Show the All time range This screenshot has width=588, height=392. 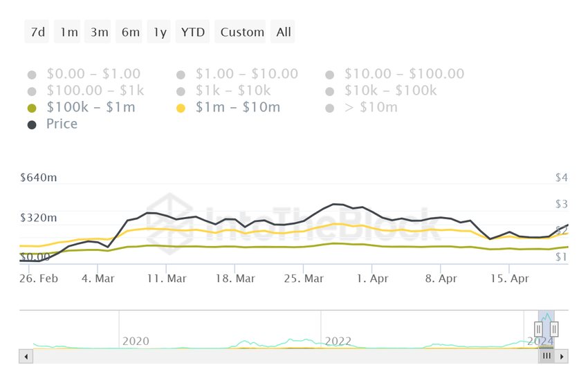284,32
